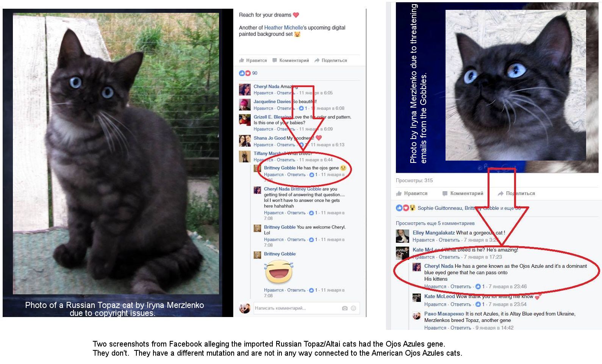Click Поделиться button under right post
Screen dimensions: 602x364
coord(516,194)
